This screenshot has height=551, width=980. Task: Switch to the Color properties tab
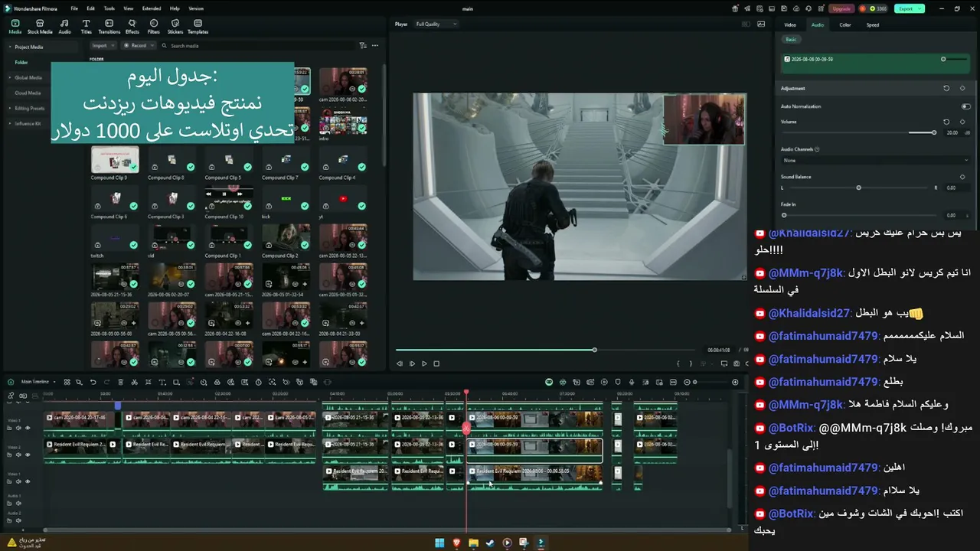(x=845, y=25)
